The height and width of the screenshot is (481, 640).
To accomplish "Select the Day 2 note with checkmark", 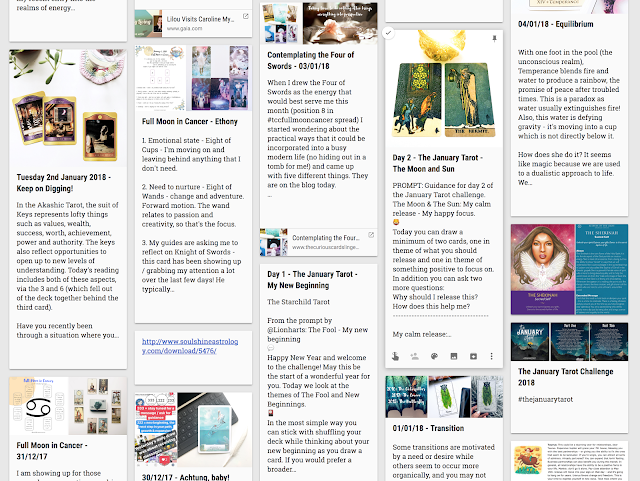I will pos(388,33).
